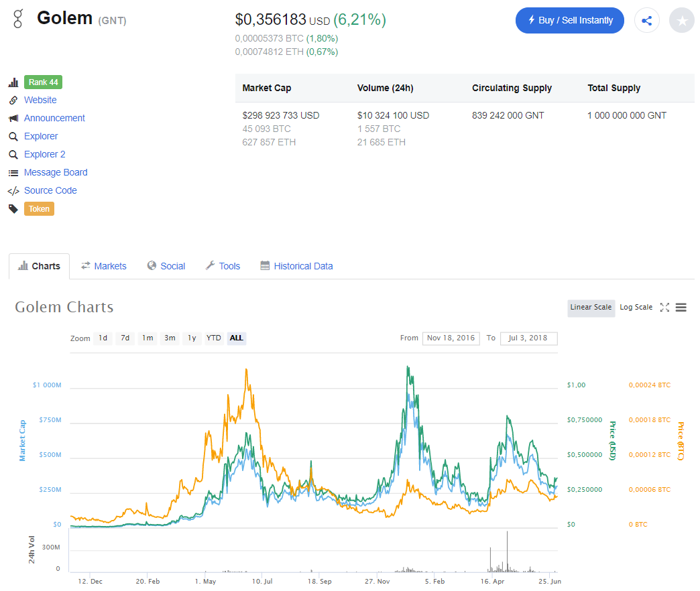Open the Message Board link
Image resolution: width=700 pixels, height=591 pixels.
pyautogui.click(x=56, y=172)
